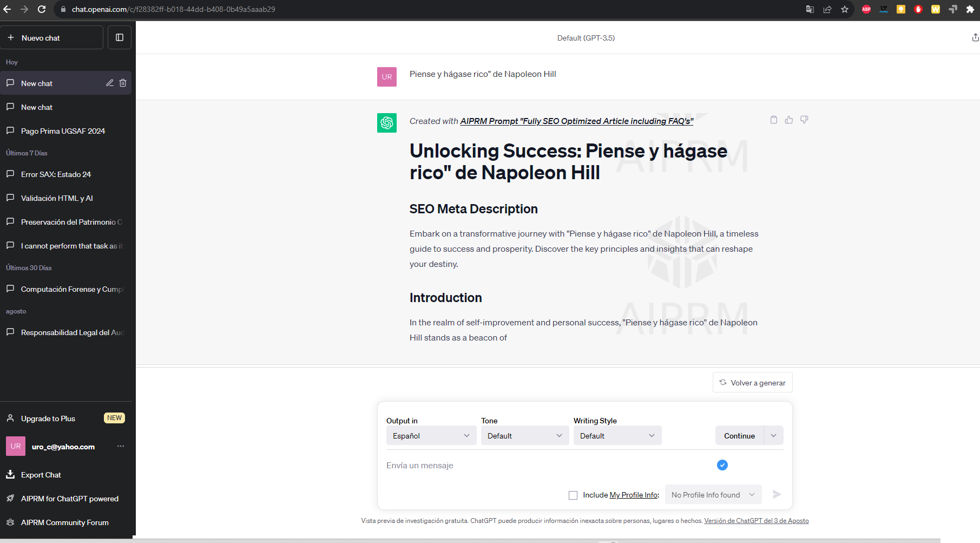Toggle the blue checkmark in message box

[722, 465]
